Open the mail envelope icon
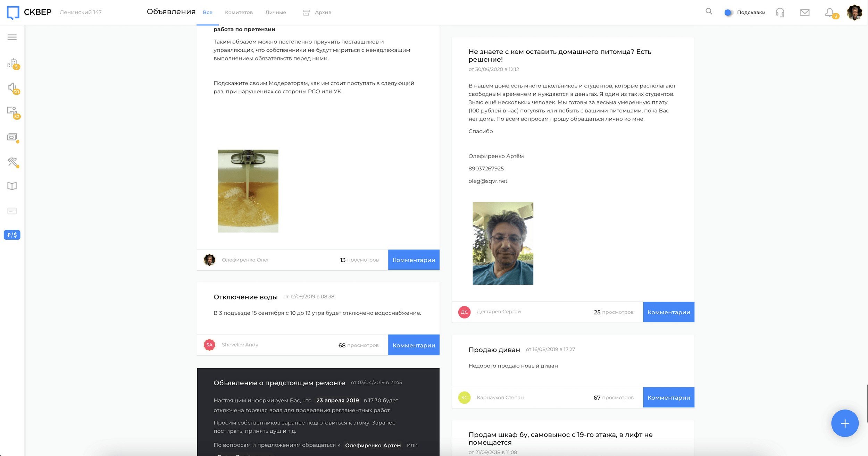 tap(804, 13)
